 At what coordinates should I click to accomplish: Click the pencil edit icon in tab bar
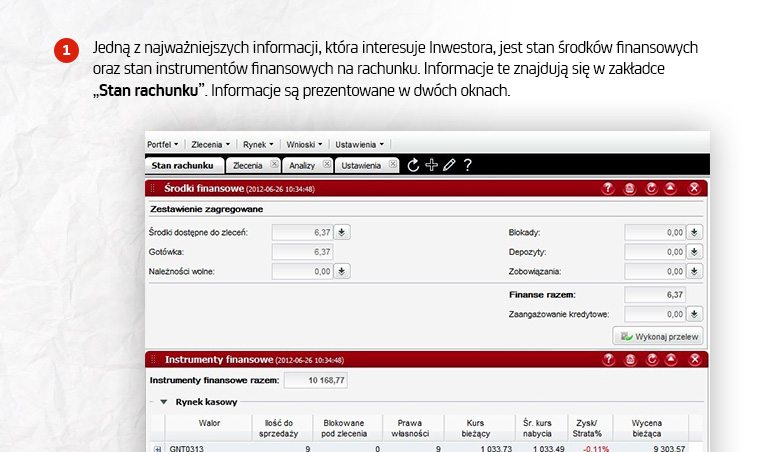tap(449, 165)
